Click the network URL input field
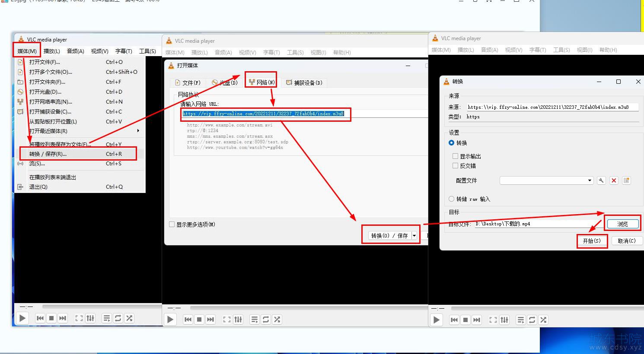This screenshot has height=354, width=644. [x=304, y=114]
